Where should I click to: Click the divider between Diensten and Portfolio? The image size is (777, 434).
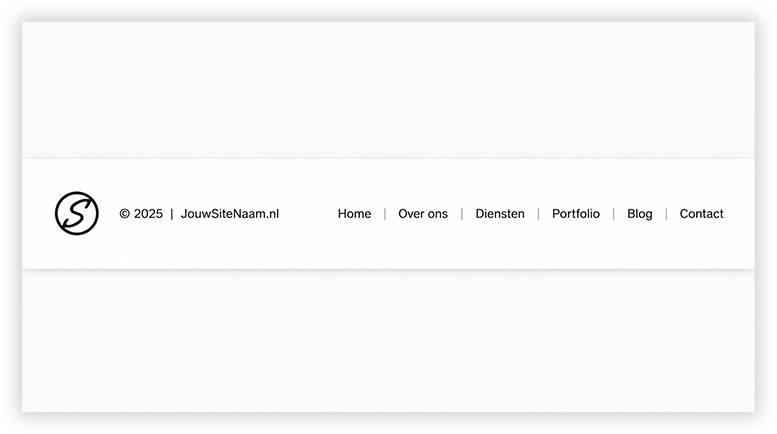(x=538, y=214)
